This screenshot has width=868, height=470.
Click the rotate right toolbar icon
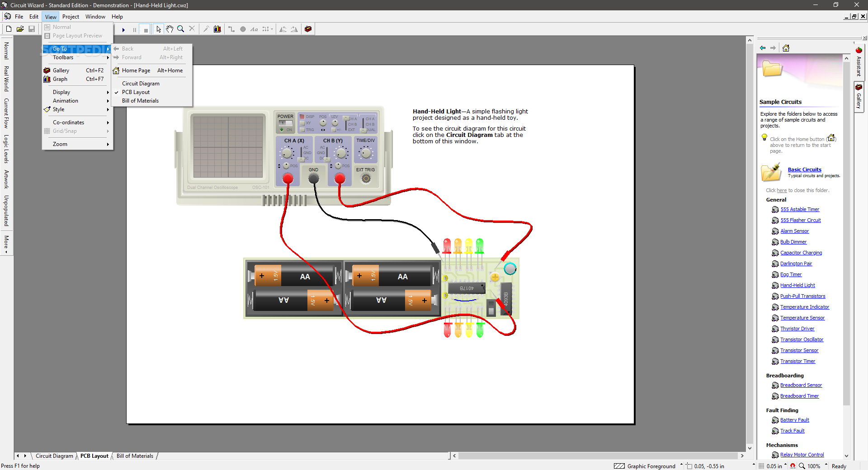294,29
